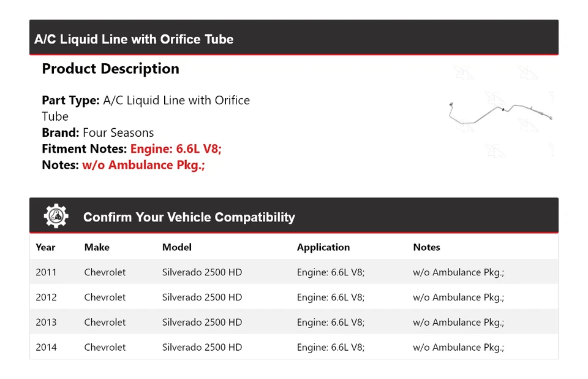Click the Application column header
The width and height of the screenshot is (588, 379).
[323, 247]
